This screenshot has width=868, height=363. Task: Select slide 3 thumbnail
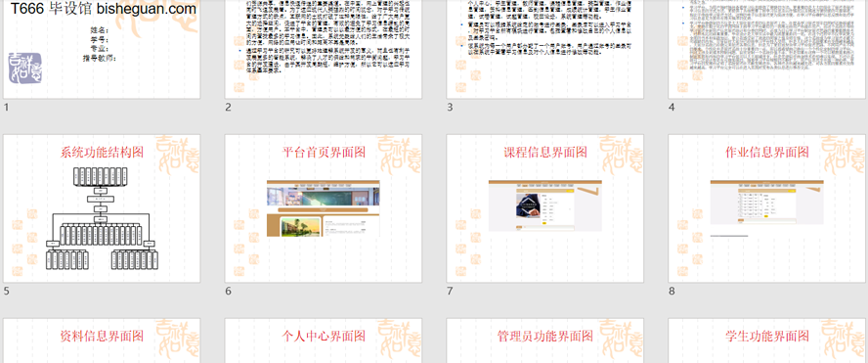(545, 49)
